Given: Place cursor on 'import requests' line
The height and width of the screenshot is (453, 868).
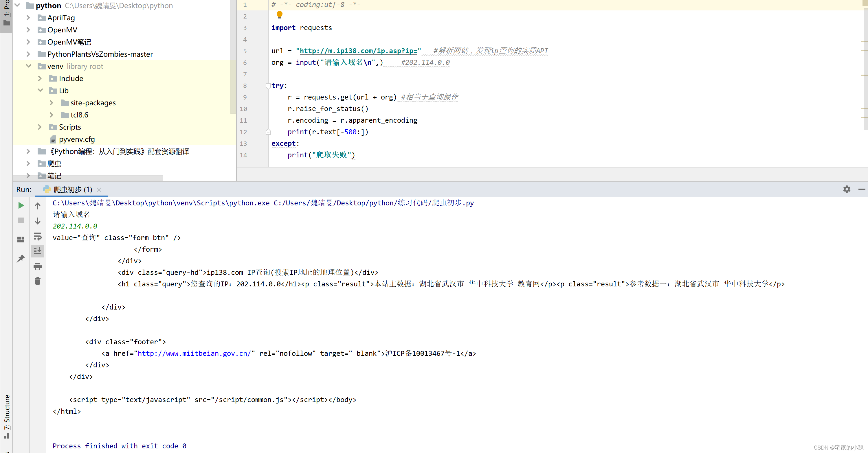Looking at the screenshot, I should point(302,27).
